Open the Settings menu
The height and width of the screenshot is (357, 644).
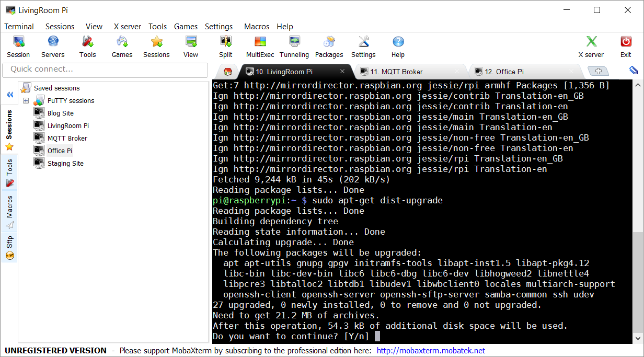218,27
